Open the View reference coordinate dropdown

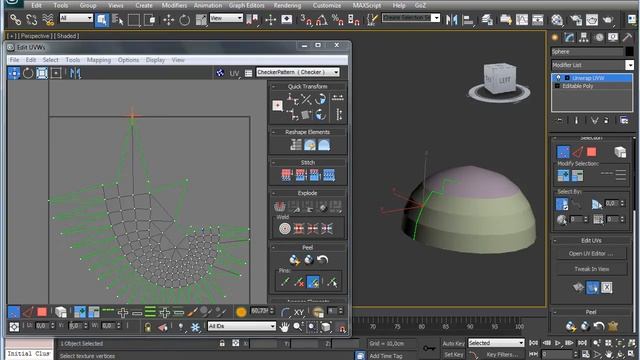(226, 18)
